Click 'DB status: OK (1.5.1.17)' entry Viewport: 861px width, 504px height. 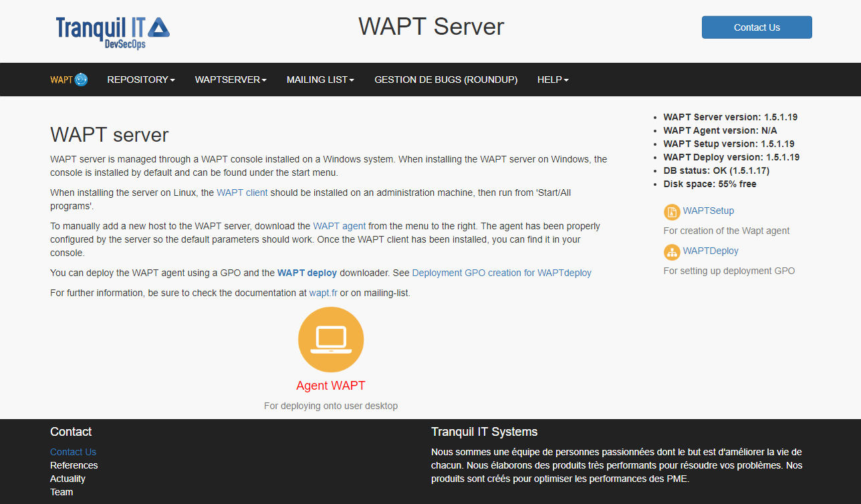pyautogui.click(x=716, y=170)
